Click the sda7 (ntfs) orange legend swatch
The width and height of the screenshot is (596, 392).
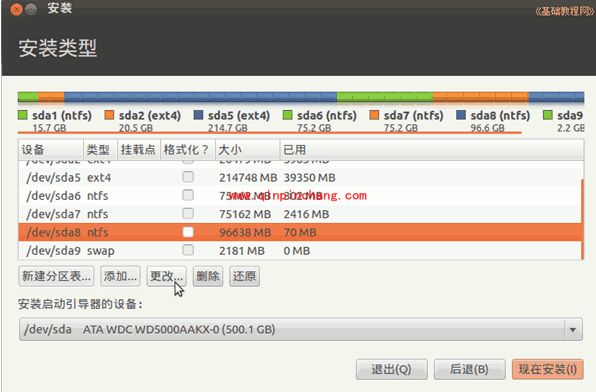point(374,115)
